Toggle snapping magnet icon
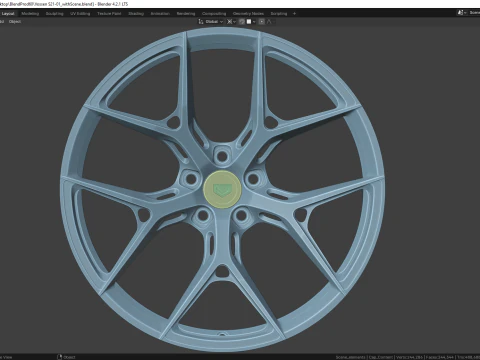Screen dimensions: 480x360 tap(242, 22)
